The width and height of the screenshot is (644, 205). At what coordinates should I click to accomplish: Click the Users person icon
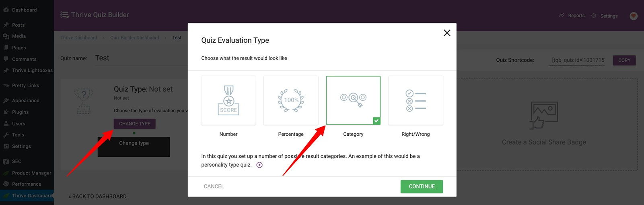(6, 124)
